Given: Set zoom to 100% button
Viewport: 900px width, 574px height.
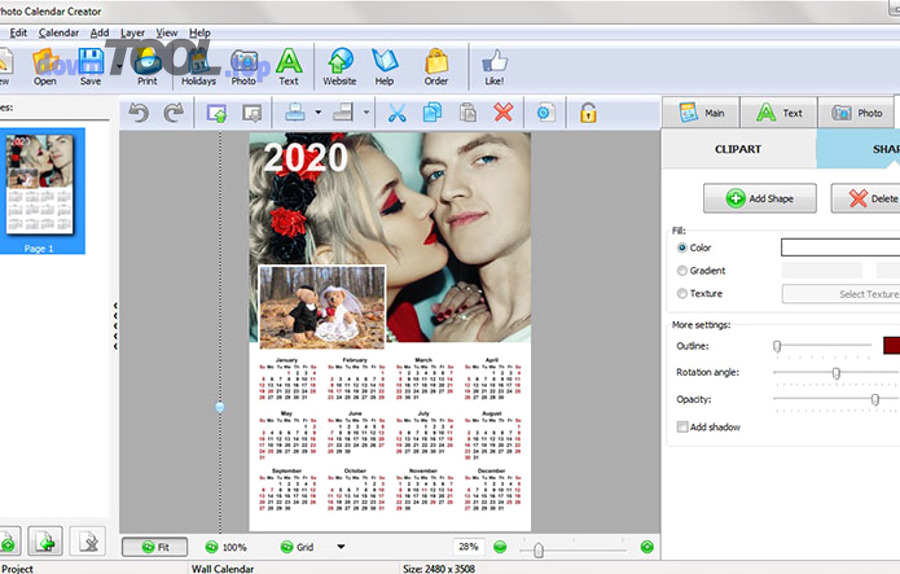Looking at the screenshot, I should pyautogui.click(x=226, y=547).
